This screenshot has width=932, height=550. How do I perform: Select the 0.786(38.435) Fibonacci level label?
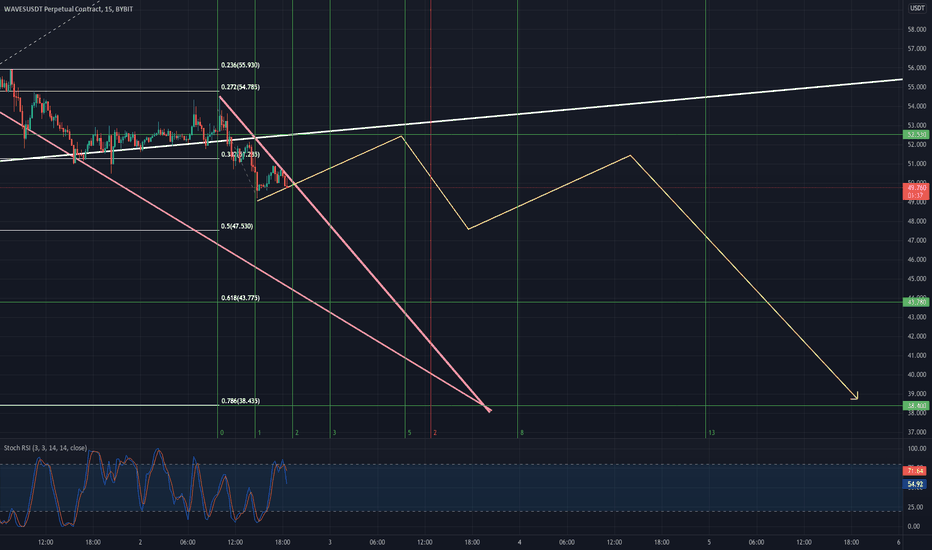[240, 401]
